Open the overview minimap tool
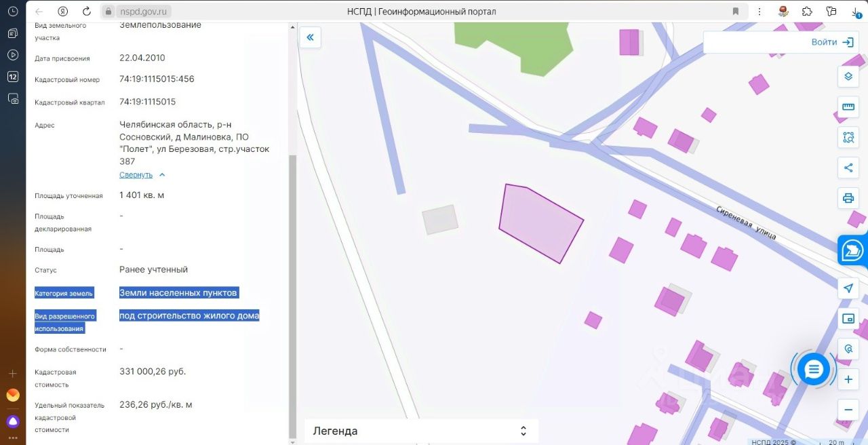Viewport: 868px width, 445px height. point(848,318)
